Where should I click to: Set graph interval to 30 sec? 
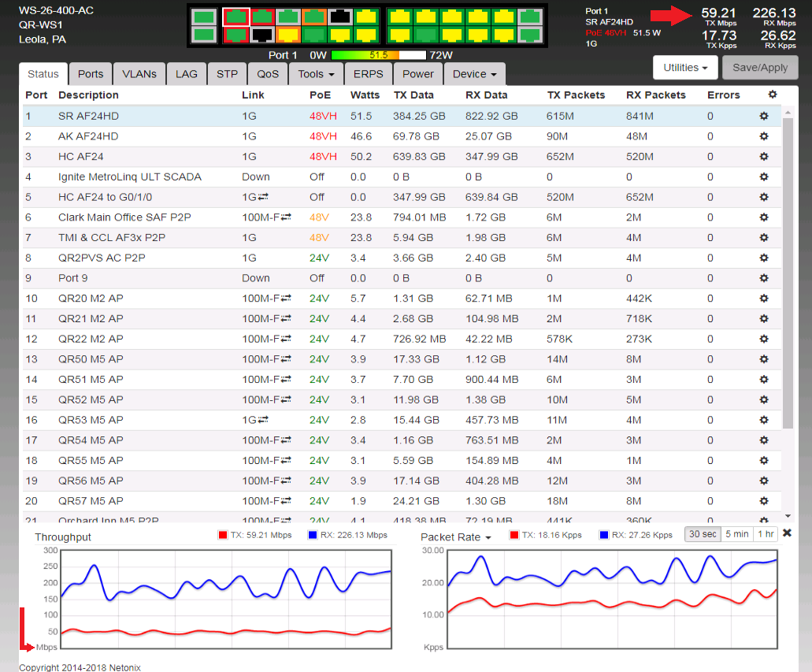[703, 534]
